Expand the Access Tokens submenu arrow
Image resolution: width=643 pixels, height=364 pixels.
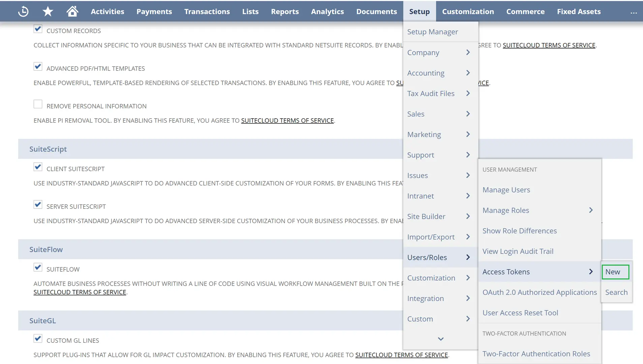591,272
